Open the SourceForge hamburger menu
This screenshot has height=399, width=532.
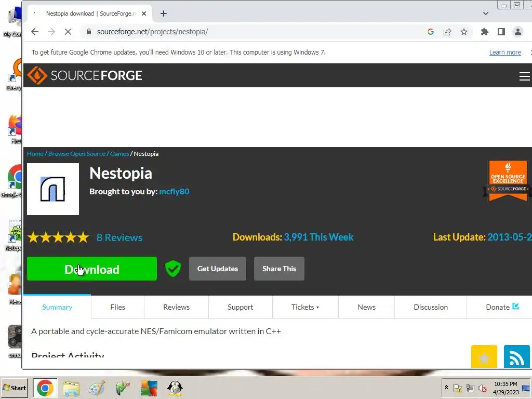(525, 76)
